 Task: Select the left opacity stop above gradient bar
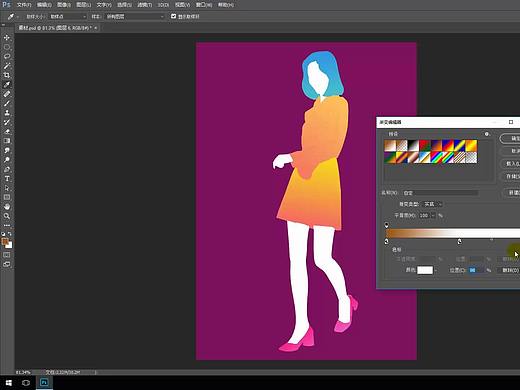386,225
